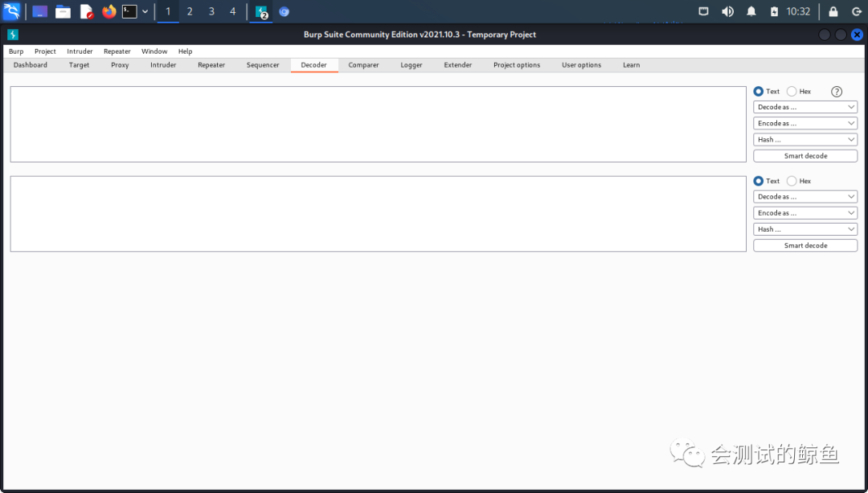Open the network connection tray icon
Viewport: 868px width, 493px height.
coord(703,11)
